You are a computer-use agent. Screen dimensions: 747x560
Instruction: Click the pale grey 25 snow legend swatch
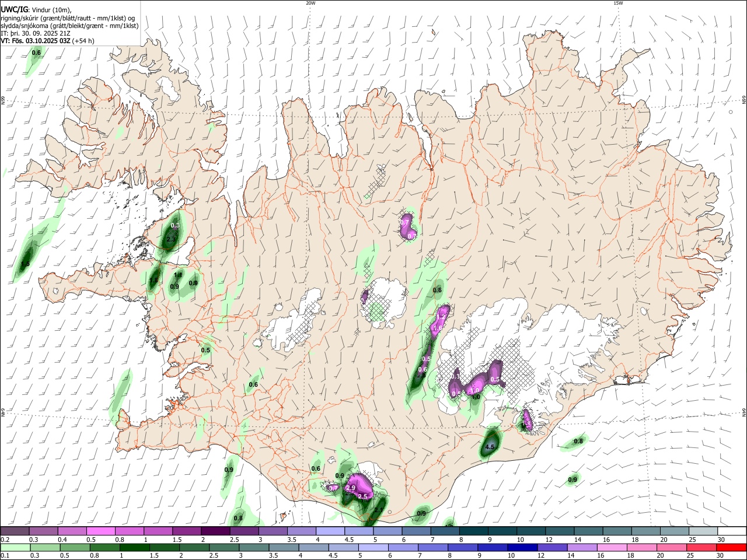(x=703, y=531)
